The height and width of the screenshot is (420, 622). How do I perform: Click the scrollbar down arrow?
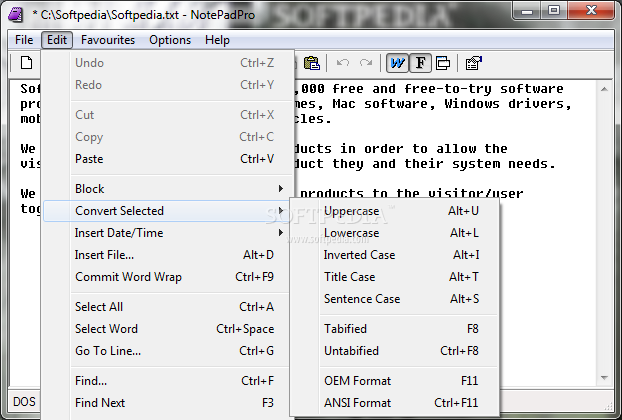[x=604, y=378]
